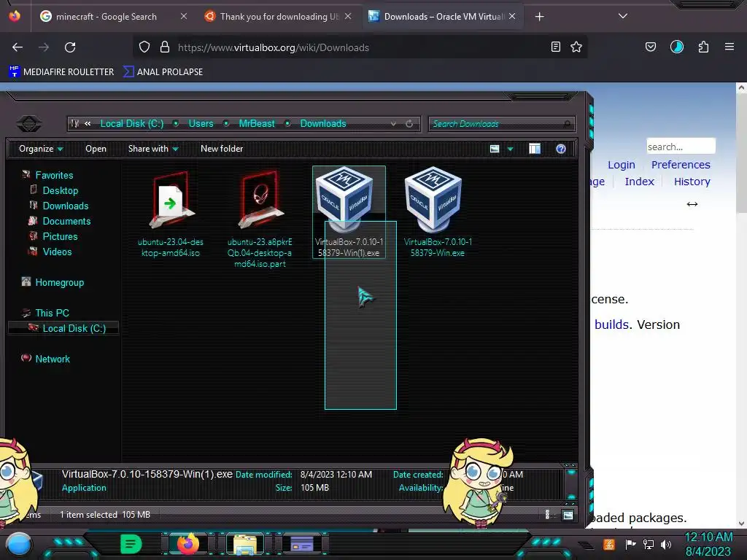747x560 pixels.
Task: Select Network in navigation pane
Action: (x=53, y=359)
